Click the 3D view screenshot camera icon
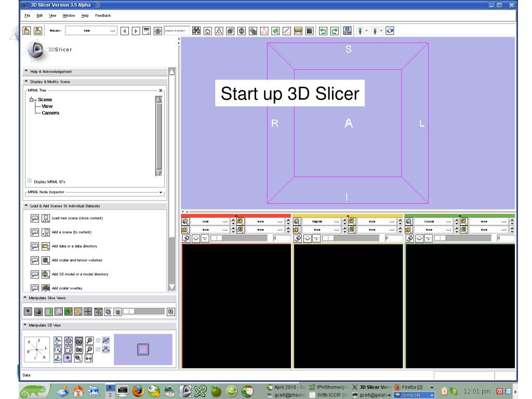 click(79, 341)
